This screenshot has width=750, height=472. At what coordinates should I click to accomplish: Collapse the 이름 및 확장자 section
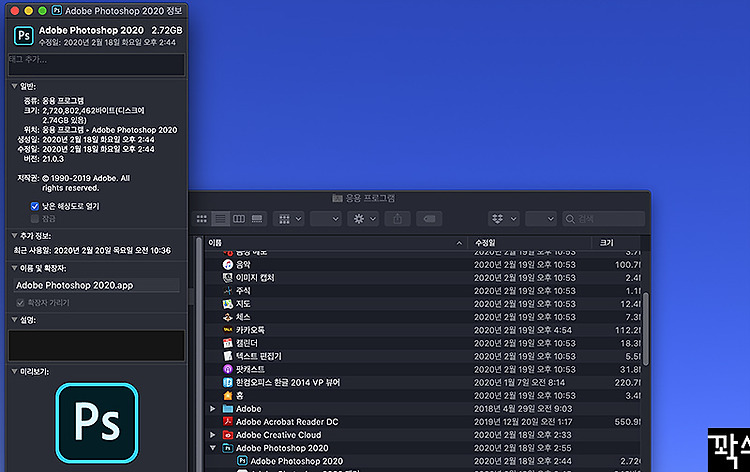coord(14,268)
